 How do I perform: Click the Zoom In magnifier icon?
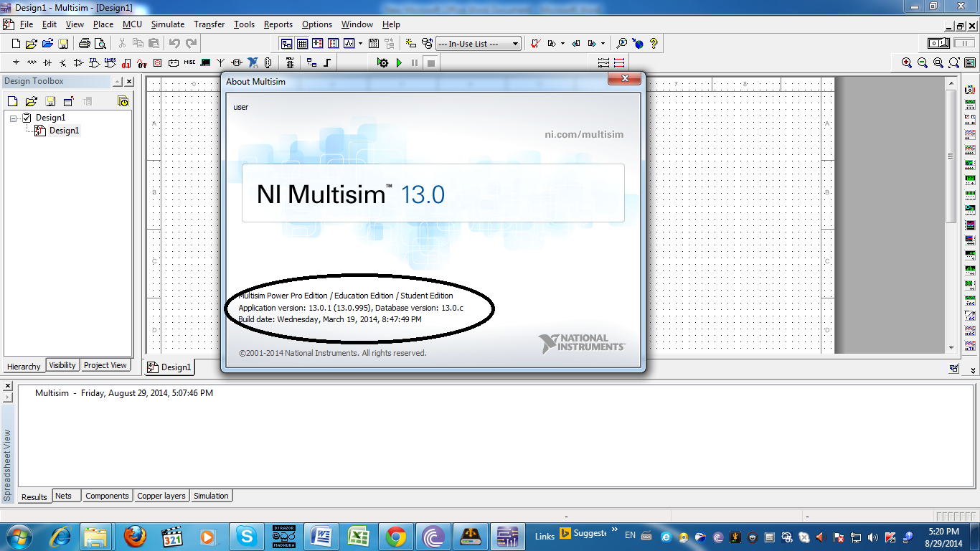(907, 63)
